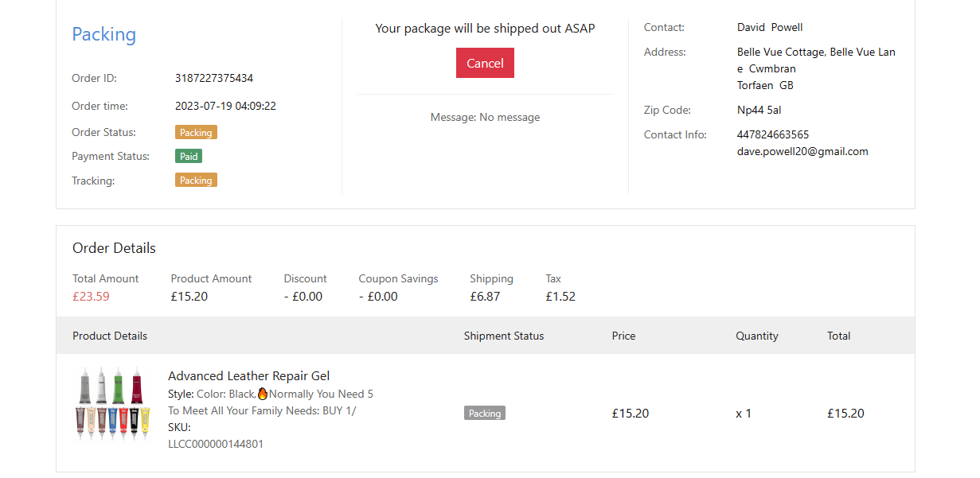The width and height of the screenshot is (980, 478).
Task: Click the red Cancel button
Action: point(485,64)
